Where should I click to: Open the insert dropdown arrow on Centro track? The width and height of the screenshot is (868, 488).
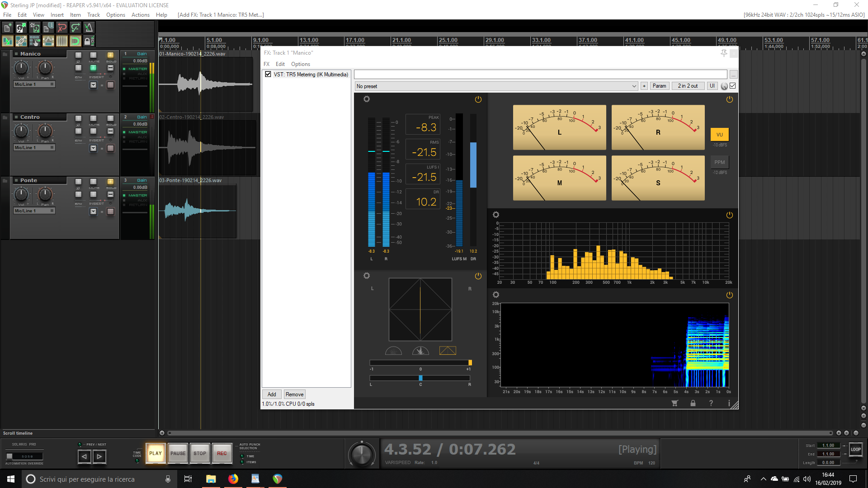coord(93,148)
